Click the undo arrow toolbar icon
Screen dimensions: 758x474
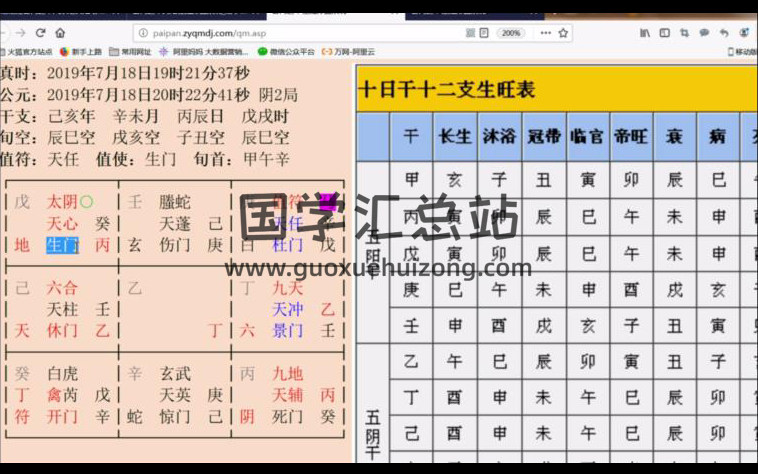tap(726, 32)
